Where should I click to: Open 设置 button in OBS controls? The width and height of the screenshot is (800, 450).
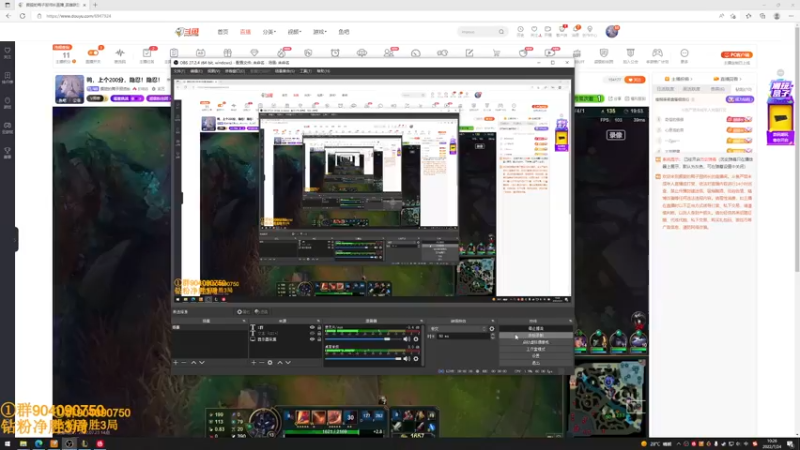536,356
